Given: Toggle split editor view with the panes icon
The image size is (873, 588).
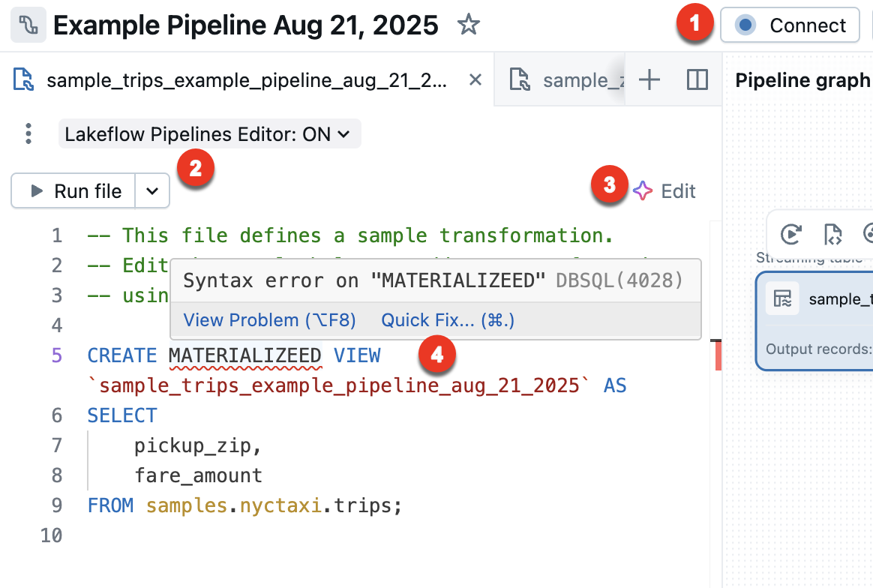Looking at the screenshot, I should pos(696,79).
